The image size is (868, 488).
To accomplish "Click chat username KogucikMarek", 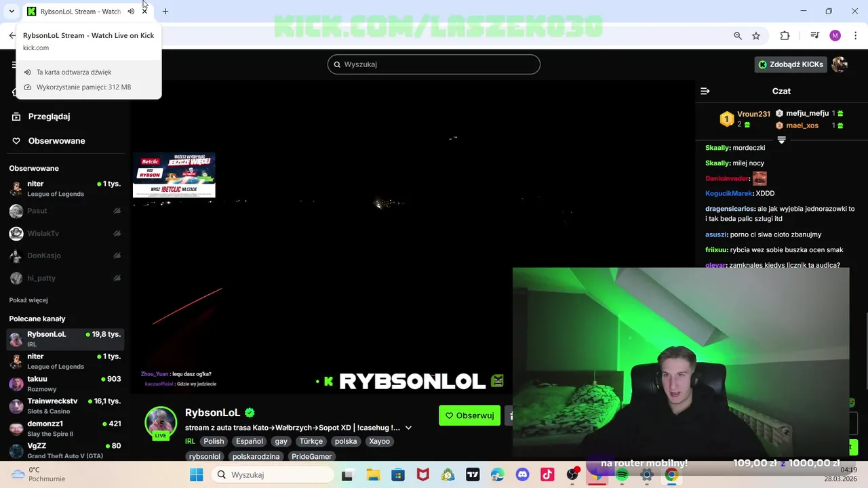I will [729, 193].
